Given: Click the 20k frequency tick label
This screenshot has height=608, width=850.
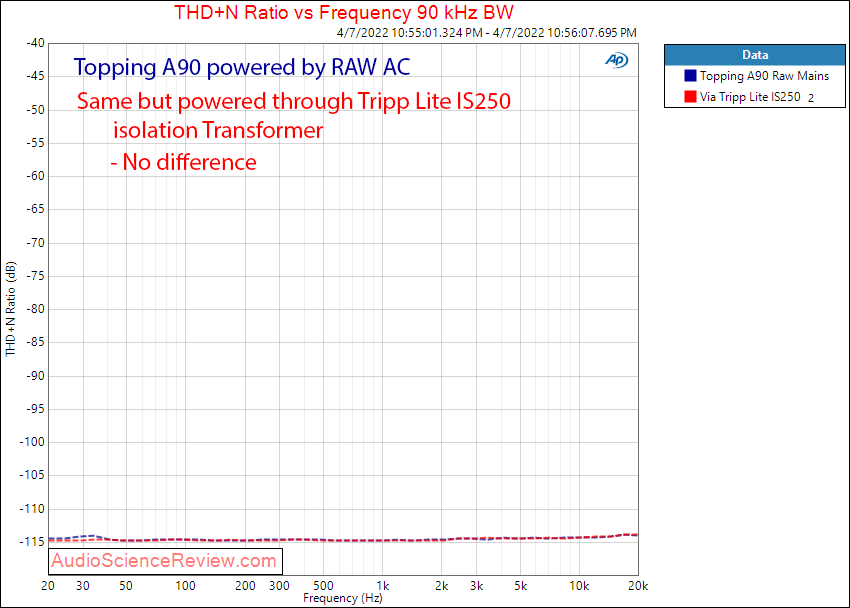Looking at the screenshot, I should 638,586.
